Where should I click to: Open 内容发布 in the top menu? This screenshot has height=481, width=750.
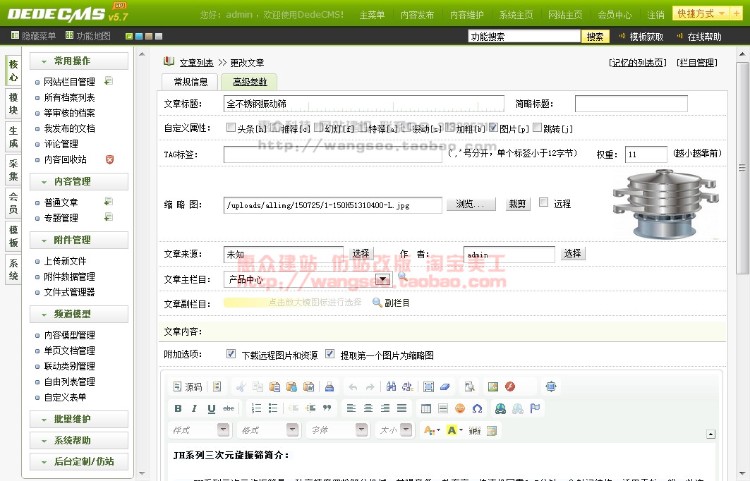click(x=417, y=15)
